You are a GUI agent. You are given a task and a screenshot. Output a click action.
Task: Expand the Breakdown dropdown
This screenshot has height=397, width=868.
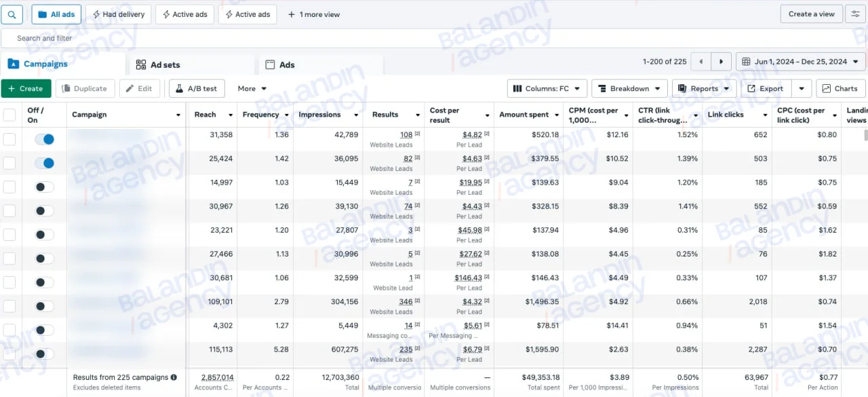(x=629, y=89)
